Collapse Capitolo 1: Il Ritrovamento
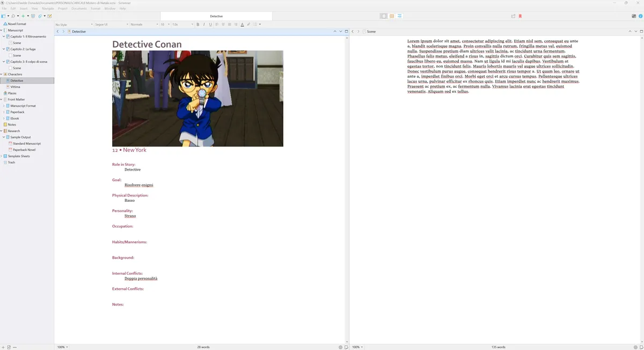Image resolution: width=644 pixels, height=350 pixels. pos(3,37)
